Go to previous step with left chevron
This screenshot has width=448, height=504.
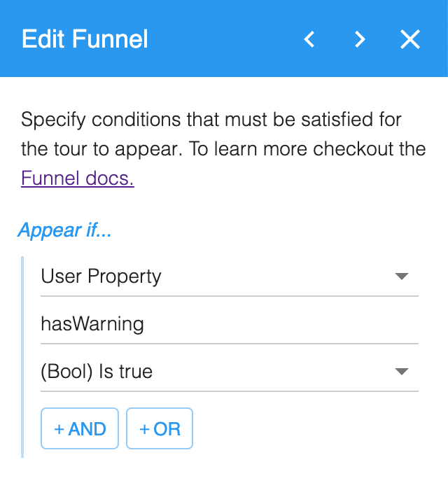click(x=309, y=39)
